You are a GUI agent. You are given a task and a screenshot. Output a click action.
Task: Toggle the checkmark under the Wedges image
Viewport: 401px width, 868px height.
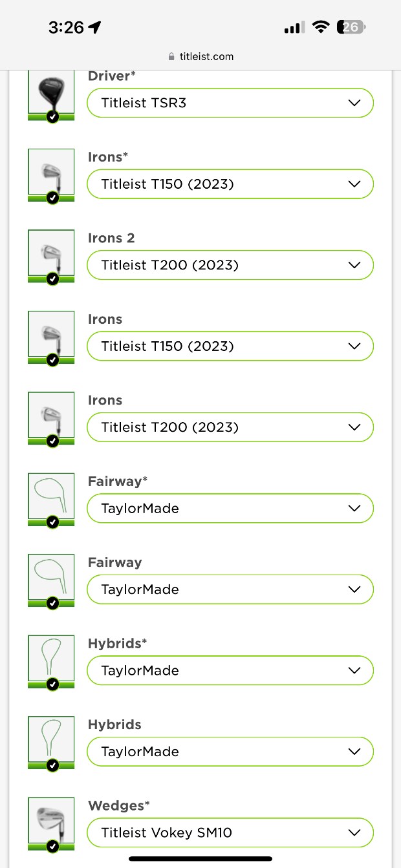coord(53,846)
